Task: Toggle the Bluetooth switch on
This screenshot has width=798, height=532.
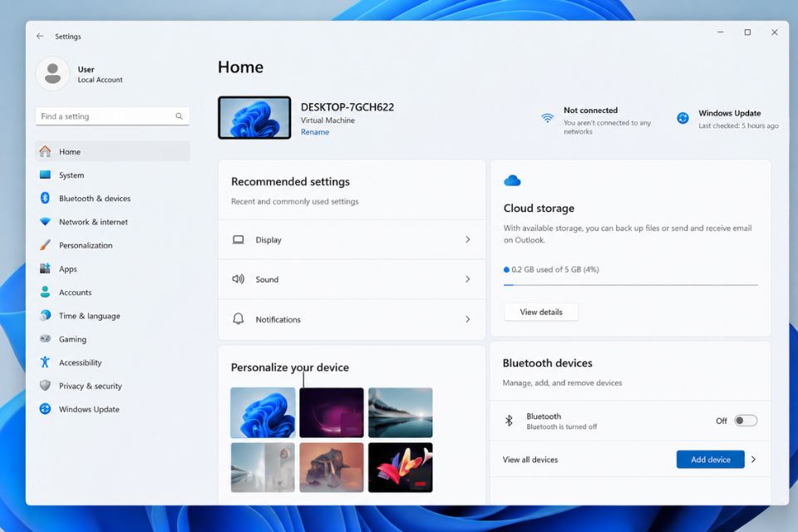Action: click(746, 421)
